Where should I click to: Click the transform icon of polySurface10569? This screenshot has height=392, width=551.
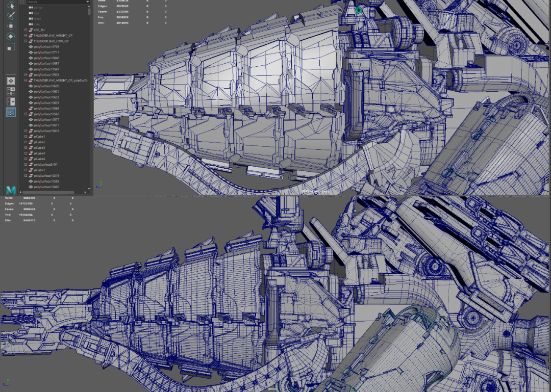pyautogui.click(x=31, y=109)
